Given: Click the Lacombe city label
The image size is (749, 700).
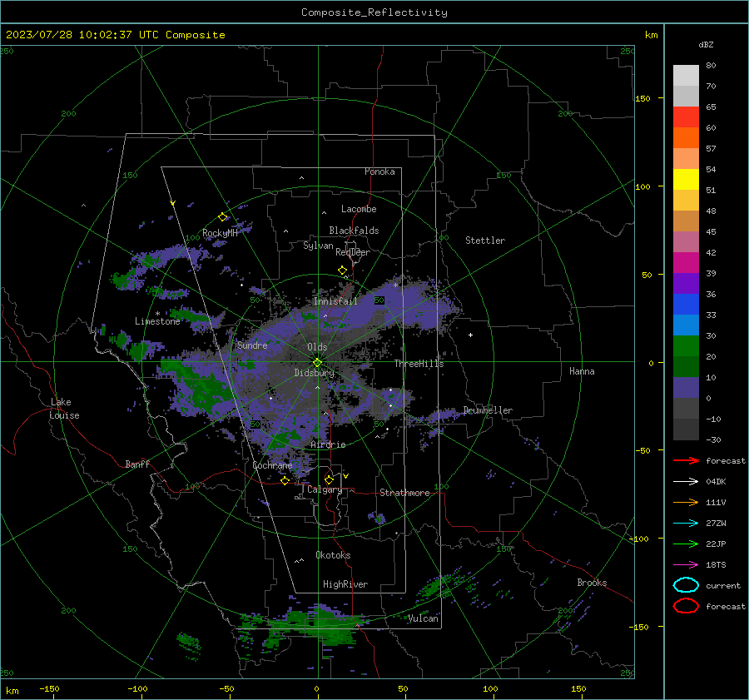Looking at the screenshot, I should coord(359,209).
